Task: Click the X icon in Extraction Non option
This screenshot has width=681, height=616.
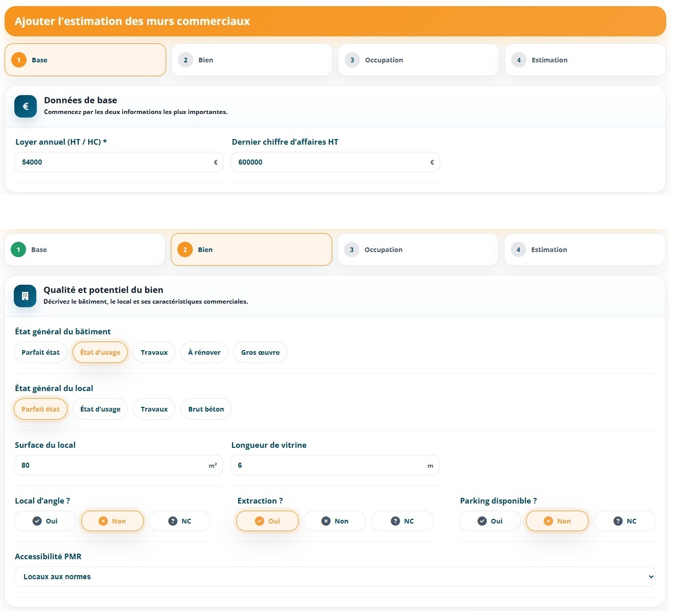Action: click(326, 521)
